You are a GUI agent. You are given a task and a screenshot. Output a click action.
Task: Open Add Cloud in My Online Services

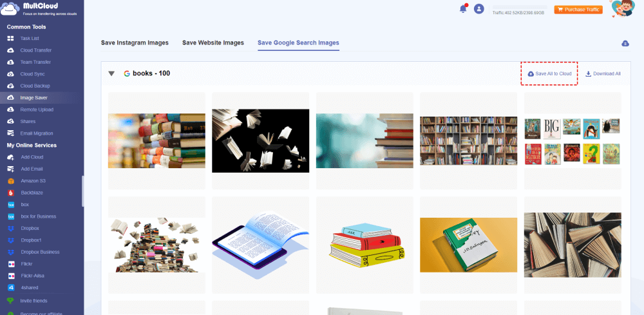32,157
